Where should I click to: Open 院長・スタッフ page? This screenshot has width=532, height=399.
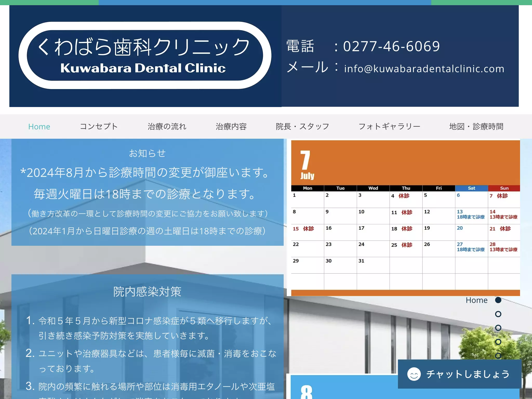(303, 127)
